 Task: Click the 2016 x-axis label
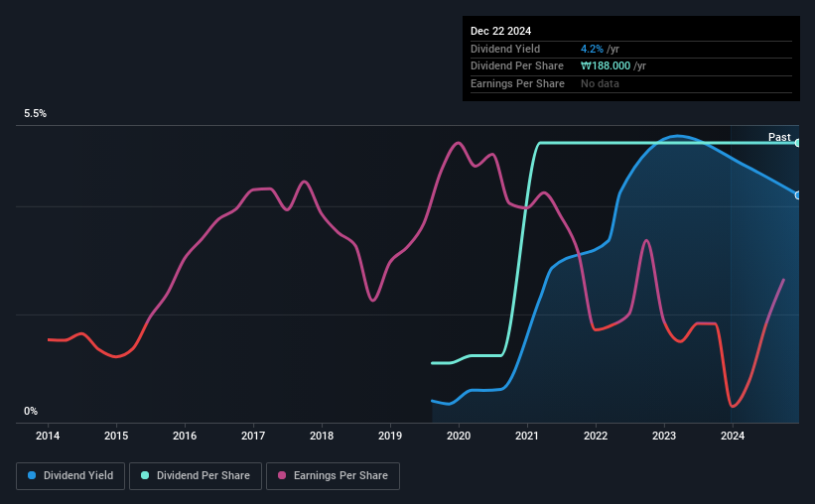pyautogui.click(x=185, y=436)
